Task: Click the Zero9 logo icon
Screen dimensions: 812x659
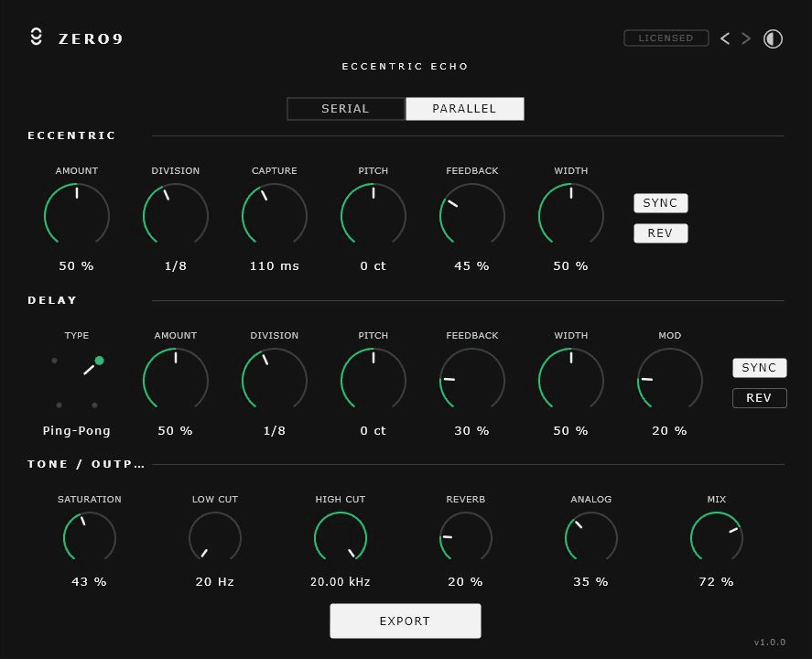Action: point(37,38)
